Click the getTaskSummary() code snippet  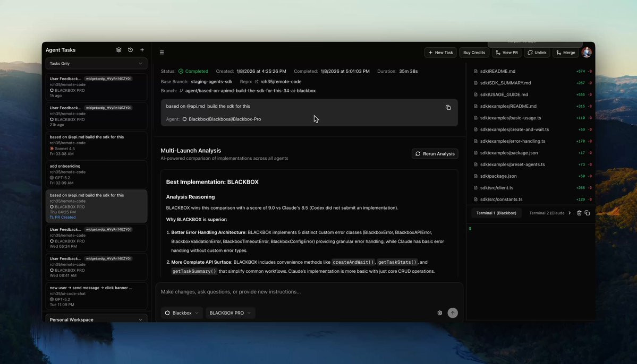(194, 272)
